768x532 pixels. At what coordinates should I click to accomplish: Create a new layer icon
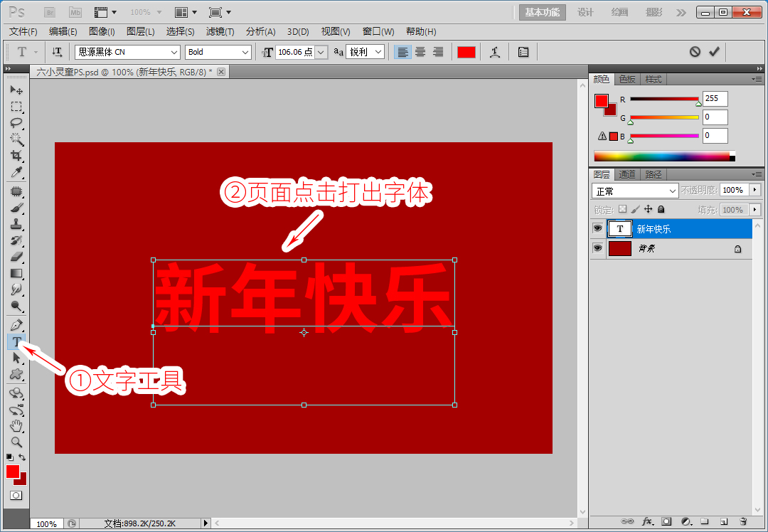pyautogui.click(x=724, y=521)
